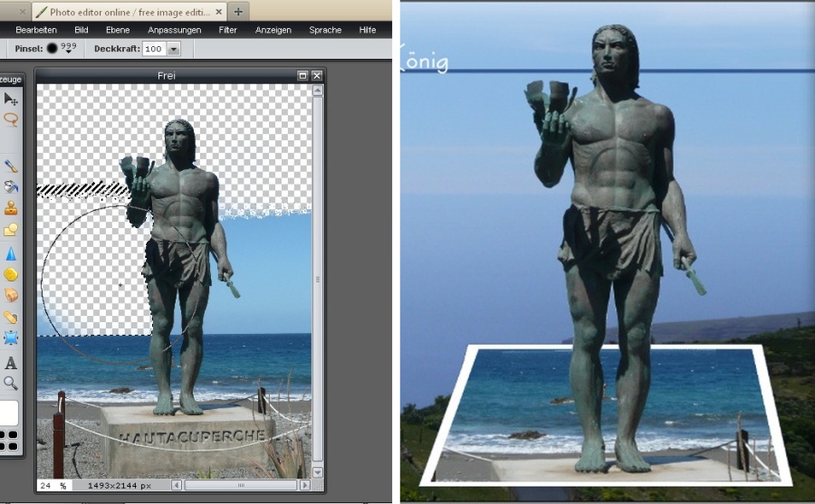Screen dimensions: 815x504
Task: Expand the Deckkraft opacity dropdown arrow
Action: [174, 49]
